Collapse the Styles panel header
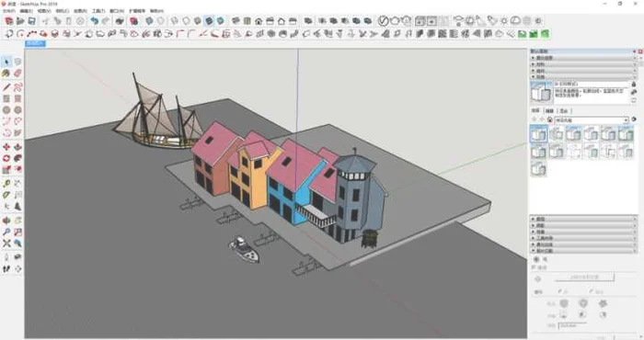 [583, 76]
